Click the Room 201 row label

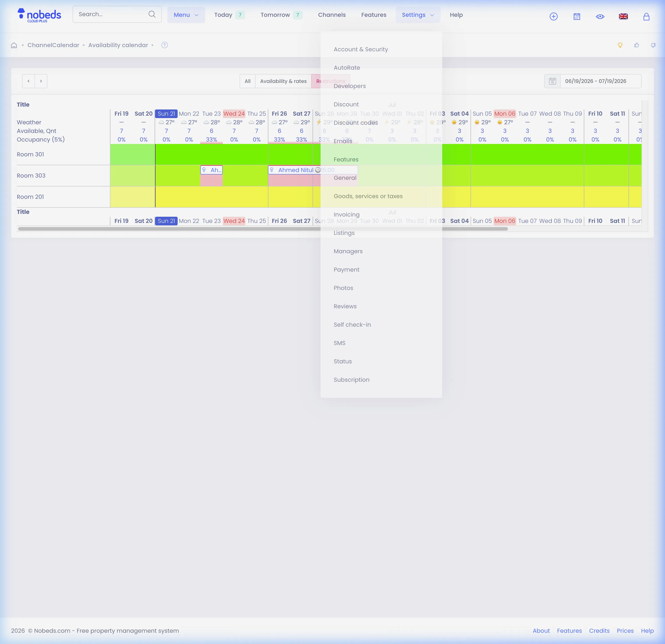pos(30,197)
